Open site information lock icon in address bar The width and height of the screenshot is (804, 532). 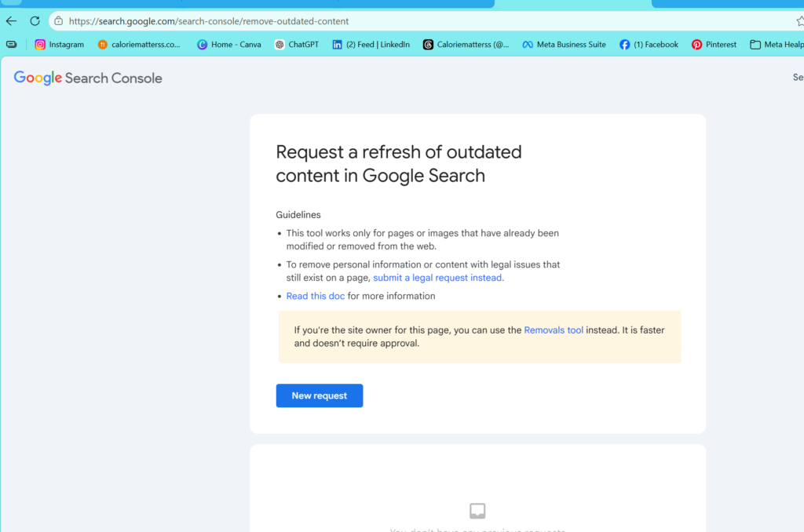coord(58,21)
